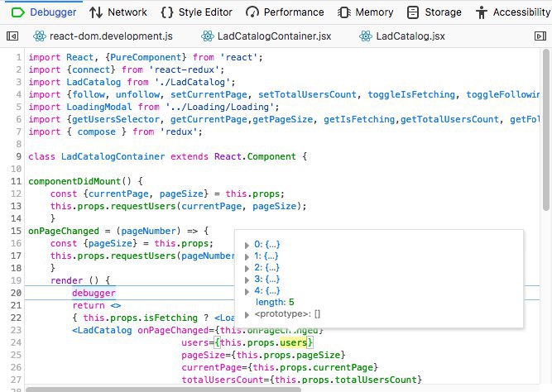The image size is (552, 392).
Task: Select the react-dom.development.js file tab
Action: 103,36
